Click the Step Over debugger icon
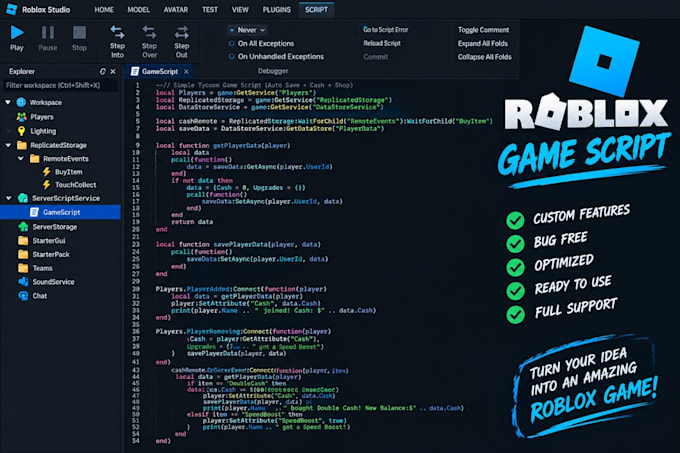Screen dimensions: 680x453 [x=149, y=32]
